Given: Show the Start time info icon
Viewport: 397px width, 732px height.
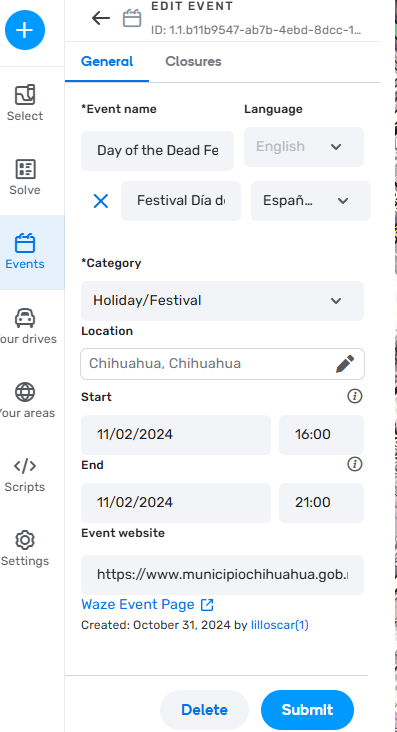Looking at the screenshot, I should click(354, 396).
